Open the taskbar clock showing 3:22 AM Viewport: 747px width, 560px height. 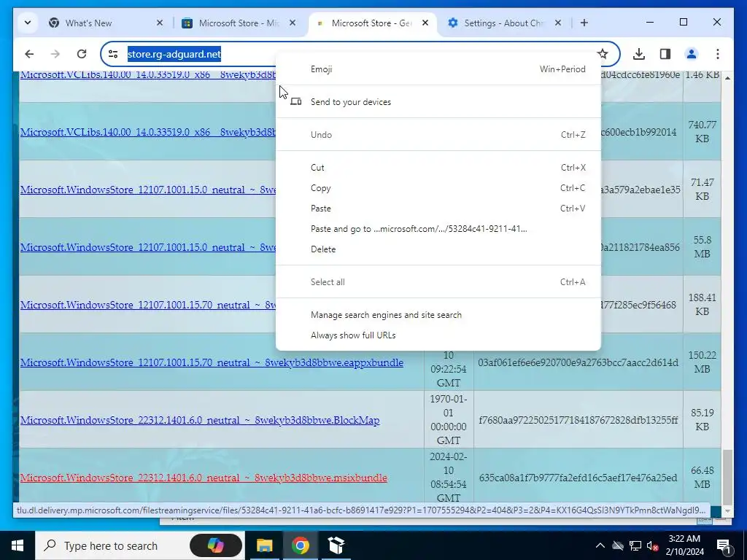pyautogui.click(x=686, y=545)
